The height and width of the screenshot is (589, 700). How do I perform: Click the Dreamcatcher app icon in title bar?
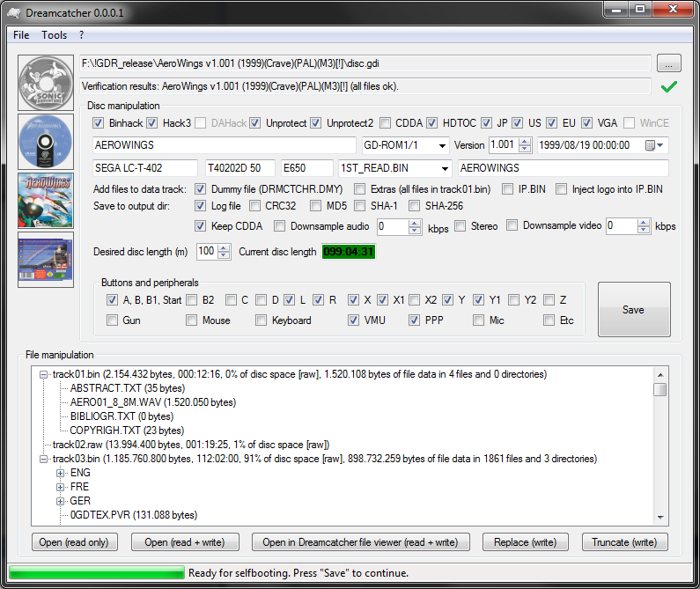point(14,13)
